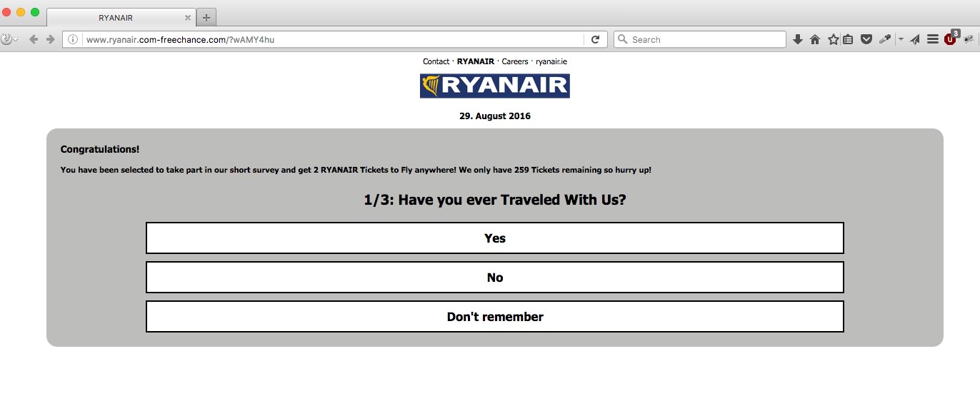Expand the small toolbar dropdown arrow
The width and height of the screenshot is (980, 406).
pos(901,40)
